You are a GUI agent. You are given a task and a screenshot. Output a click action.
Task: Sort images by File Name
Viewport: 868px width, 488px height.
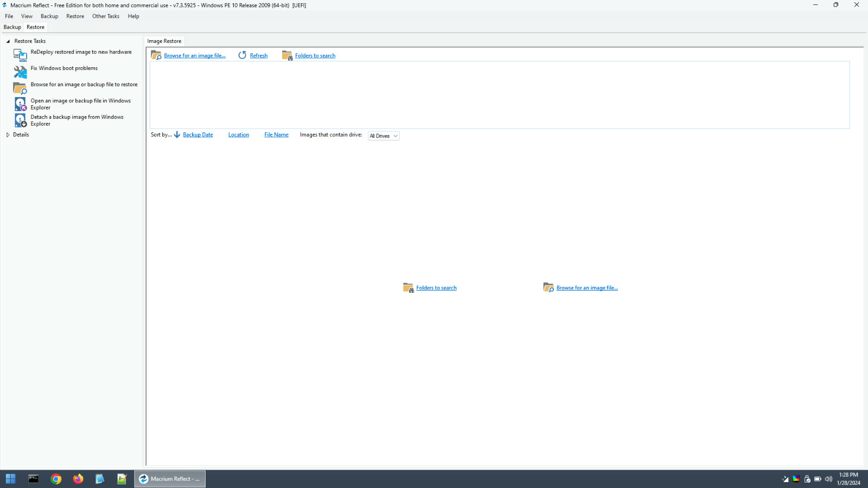tap(276, 135)
